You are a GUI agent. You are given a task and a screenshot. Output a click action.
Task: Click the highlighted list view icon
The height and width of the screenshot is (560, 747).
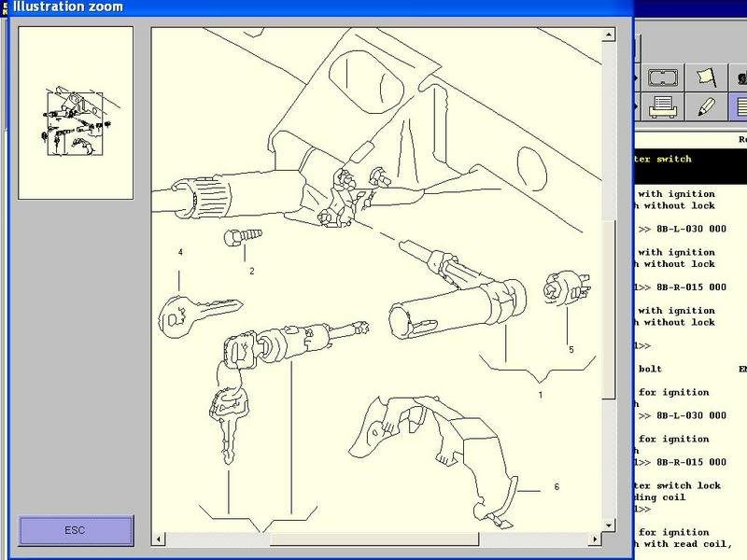pyautogui.click(x=740, y=106)
